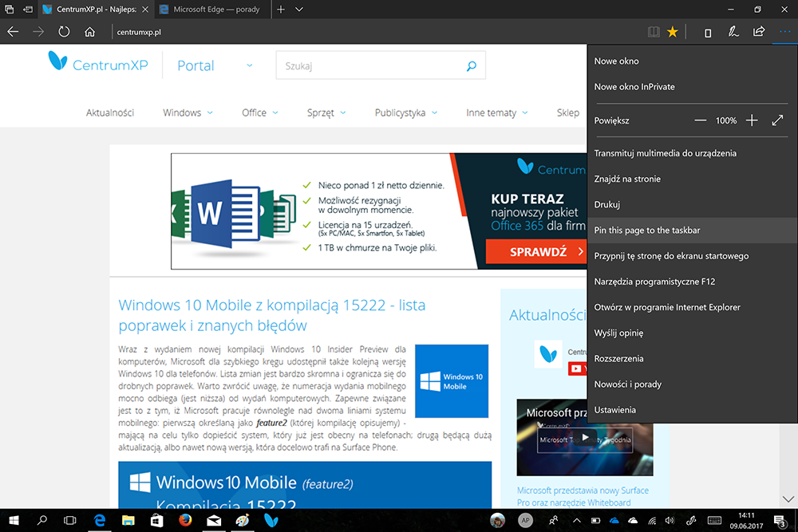Open the Paint app on taskbar
The height and width of the screenshot is (532, 798).
coord(243,520)
